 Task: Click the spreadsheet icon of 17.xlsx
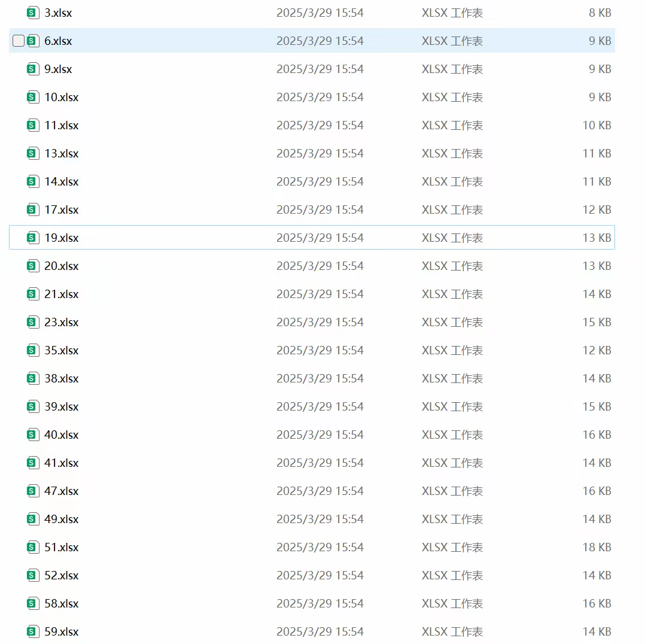[33, 210]
